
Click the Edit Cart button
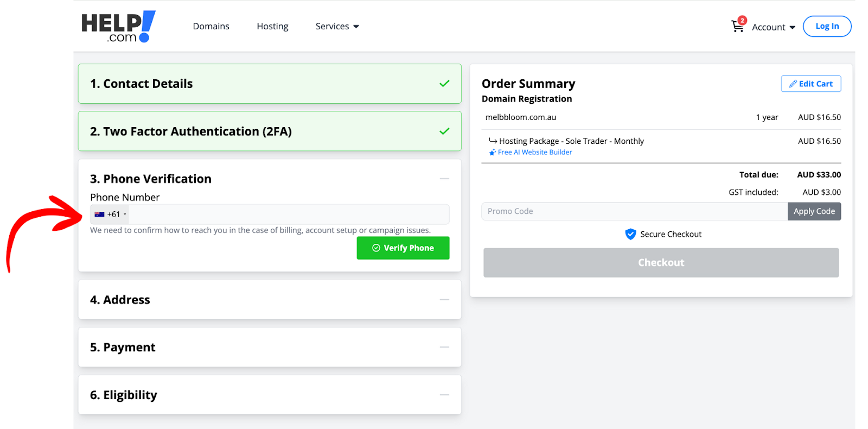[x=810, y=84]
